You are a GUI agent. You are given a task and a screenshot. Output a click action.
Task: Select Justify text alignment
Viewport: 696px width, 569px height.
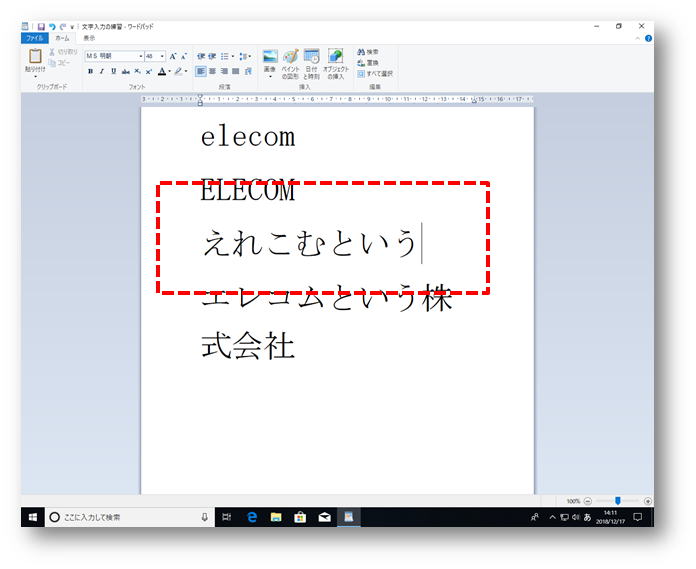236,71
